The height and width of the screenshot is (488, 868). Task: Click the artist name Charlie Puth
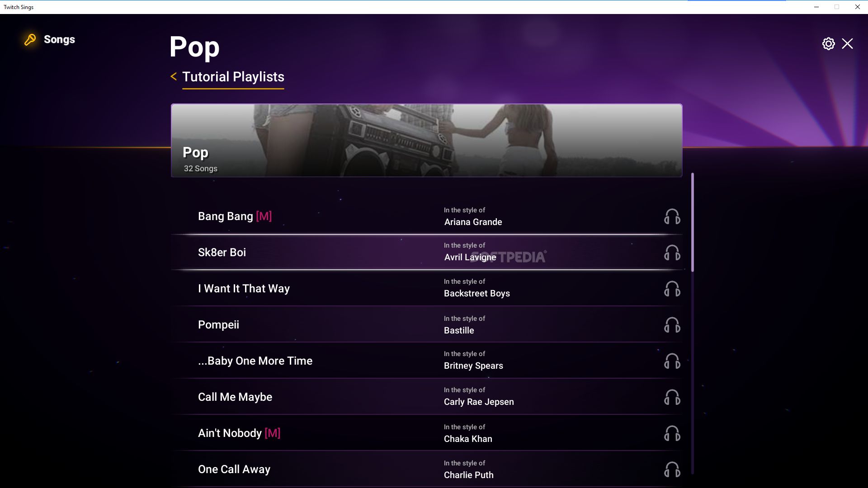click(469, 475)
